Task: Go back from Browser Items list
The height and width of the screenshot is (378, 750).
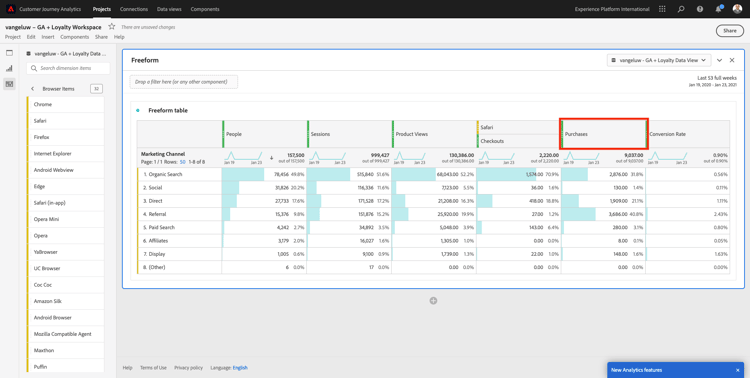Action: tap(33, 89)
